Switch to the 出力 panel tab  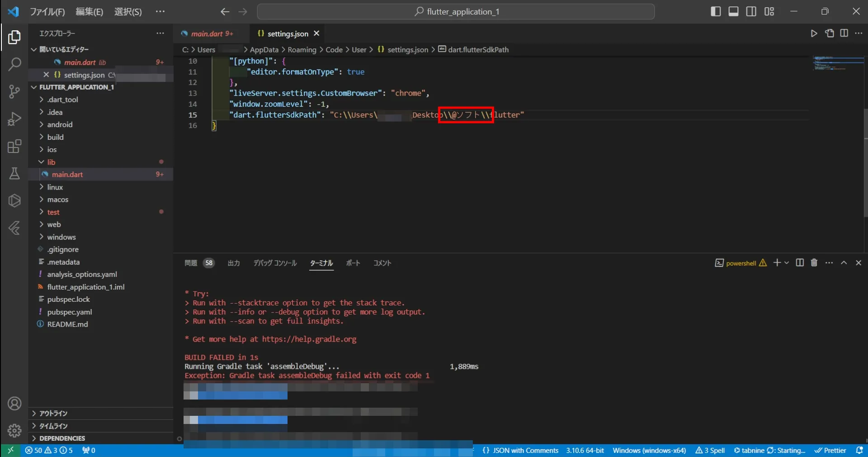234,263
